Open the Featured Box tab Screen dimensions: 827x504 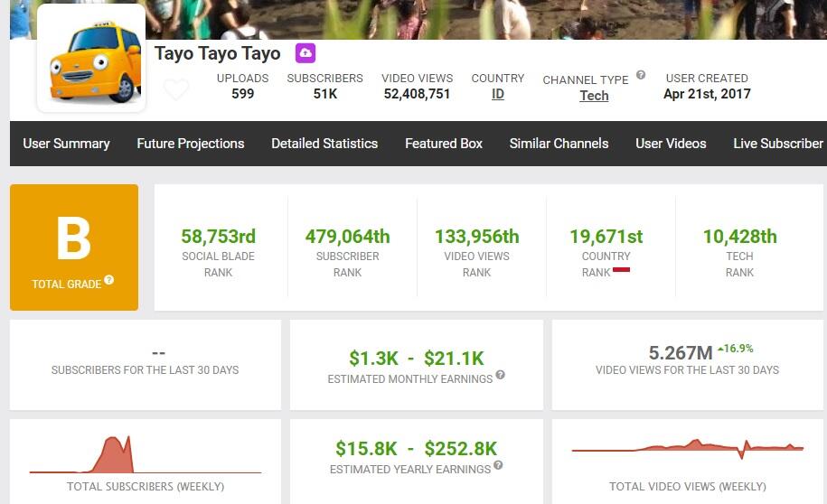(444, 144)
